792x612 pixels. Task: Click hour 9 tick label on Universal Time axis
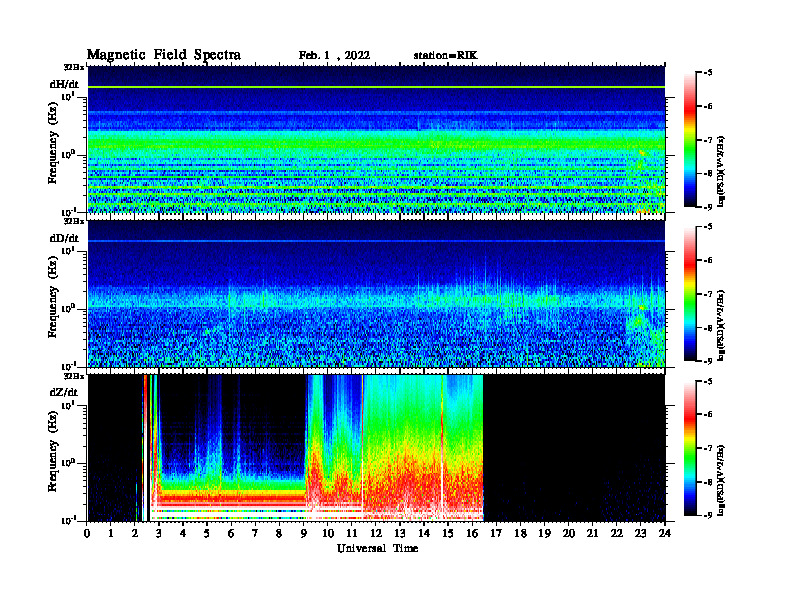(304, 533)
